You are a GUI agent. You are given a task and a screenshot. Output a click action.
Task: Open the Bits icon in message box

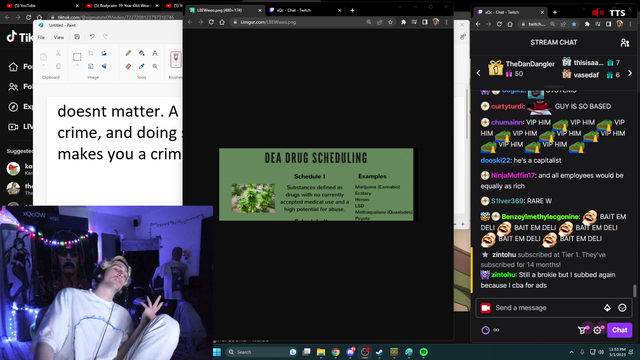(x=607, y=308)
